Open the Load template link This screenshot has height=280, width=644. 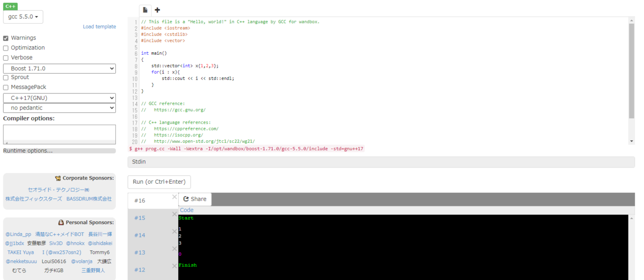coord(99,27)
